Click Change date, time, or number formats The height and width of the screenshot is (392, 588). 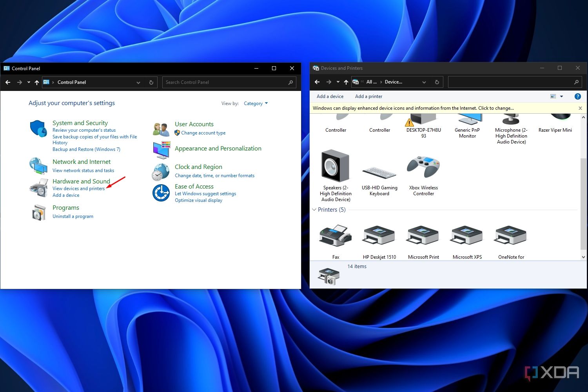pos(214,176)
